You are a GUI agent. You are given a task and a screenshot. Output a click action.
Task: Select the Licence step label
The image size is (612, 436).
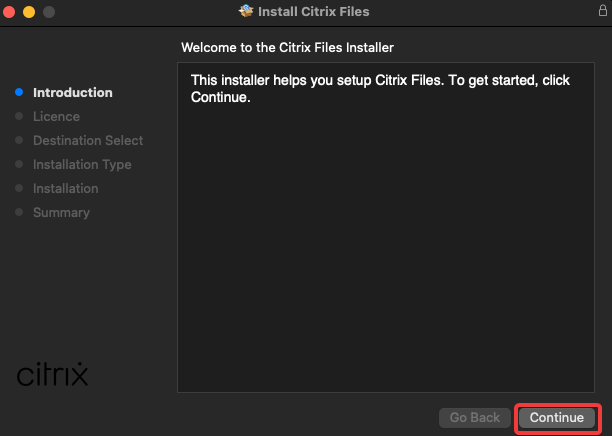click(x=56, y=116)
